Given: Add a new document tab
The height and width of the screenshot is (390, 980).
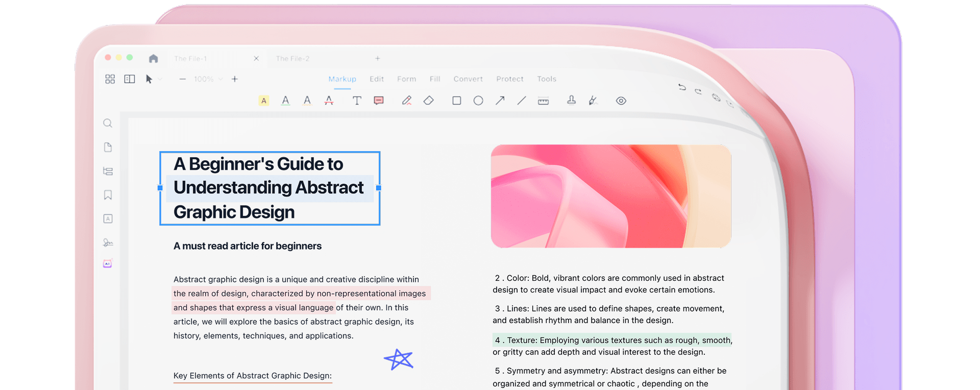Looking at the screenshot, I should (378, 58).
